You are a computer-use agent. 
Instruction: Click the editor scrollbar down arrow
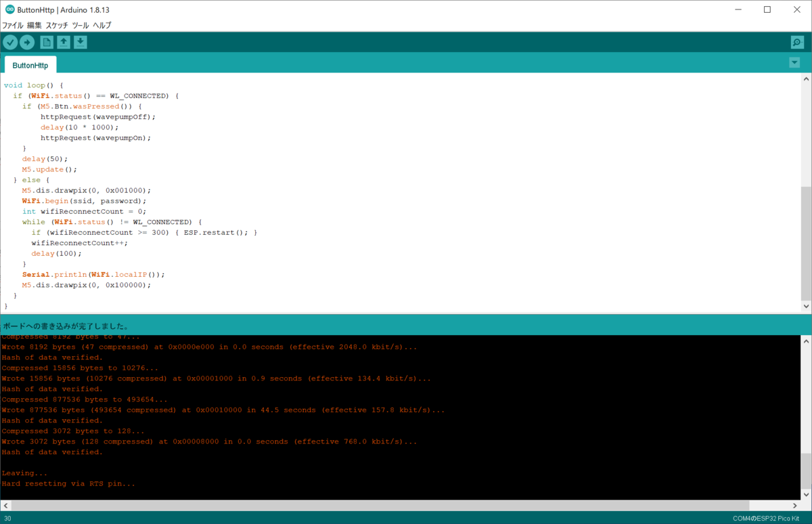coord(806,307)
